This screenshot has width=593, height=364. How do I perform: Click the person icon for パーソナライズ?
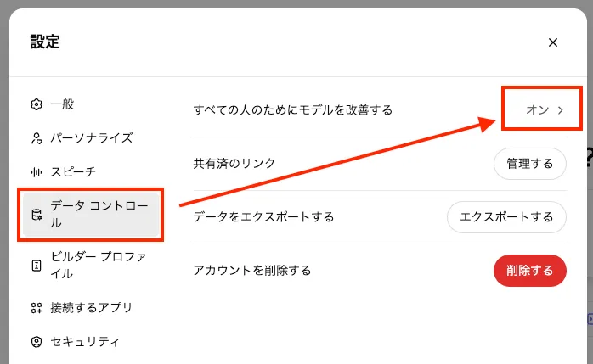coord(37,138)
